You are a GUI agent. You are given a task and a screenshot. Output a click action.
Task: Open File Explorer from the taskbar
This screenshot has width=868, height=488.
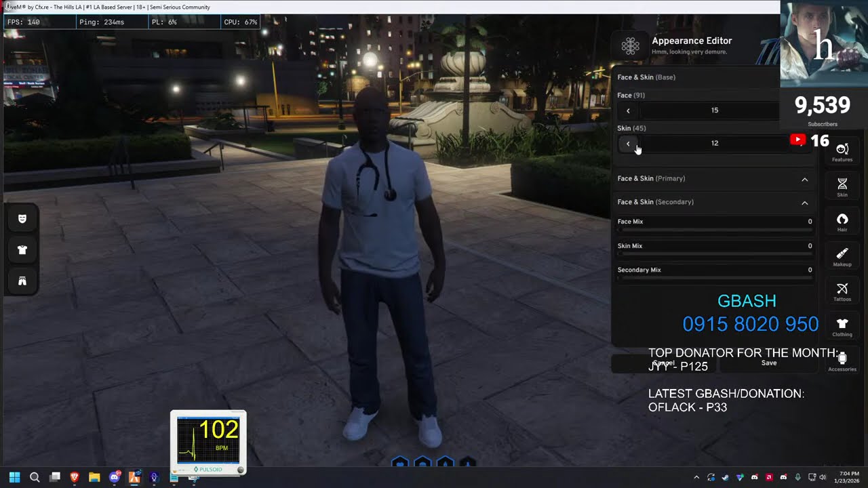[x=94, y=477]
